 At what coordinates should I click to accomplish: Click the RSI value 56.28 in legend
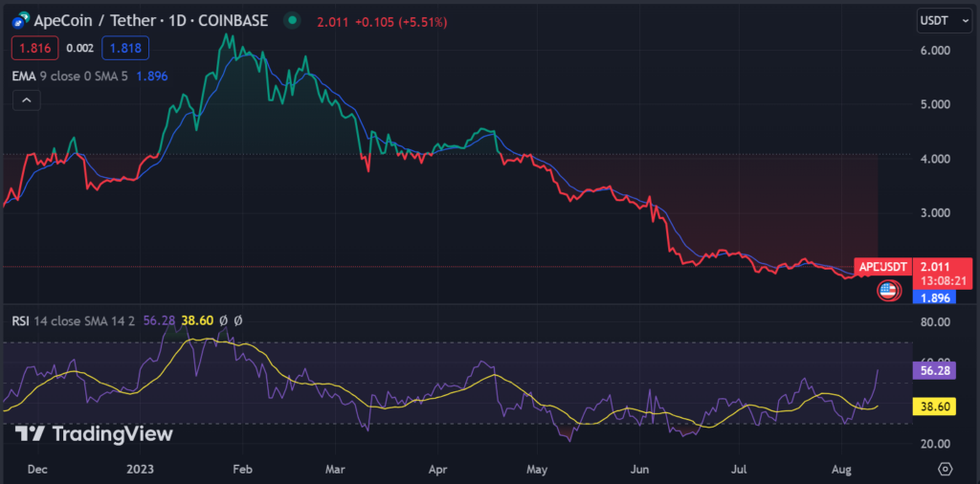[160, 321]
